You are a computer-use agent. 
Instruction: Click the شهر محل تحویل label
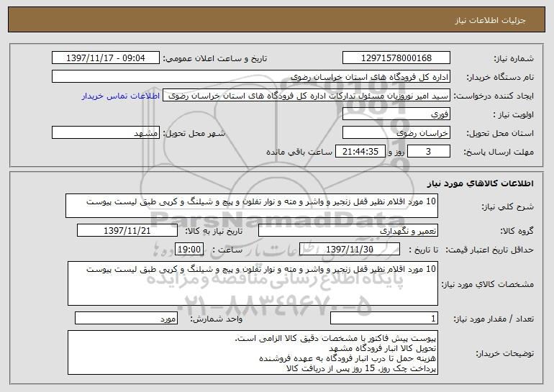pyautogui.click(x=194, y=133)
